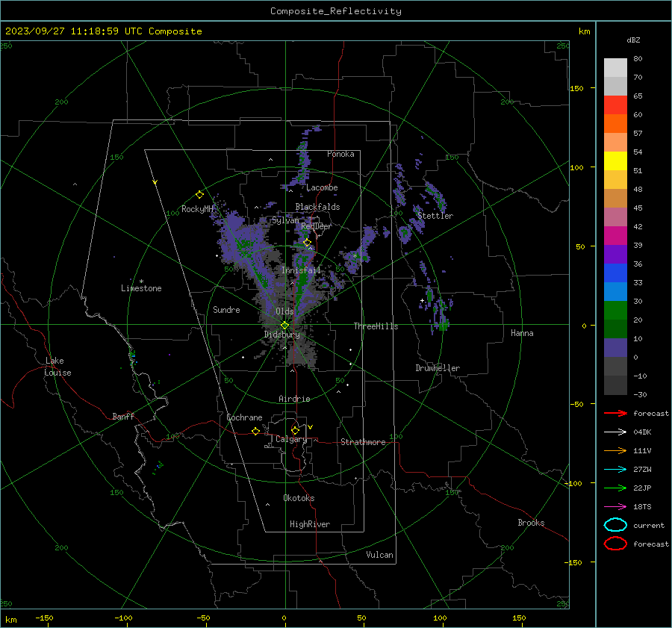672x628 pixels.
Task: Click the Ponoka city label
Action: (340, 154)
